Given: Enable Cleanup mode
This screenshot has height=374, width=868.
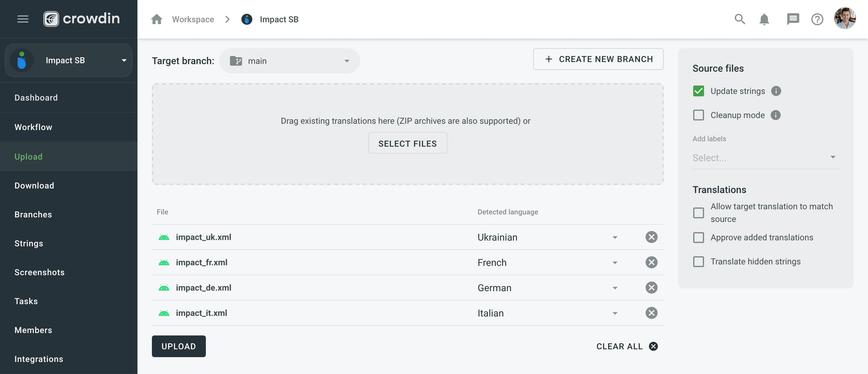Looking at the screenshot, I should 699,115.
